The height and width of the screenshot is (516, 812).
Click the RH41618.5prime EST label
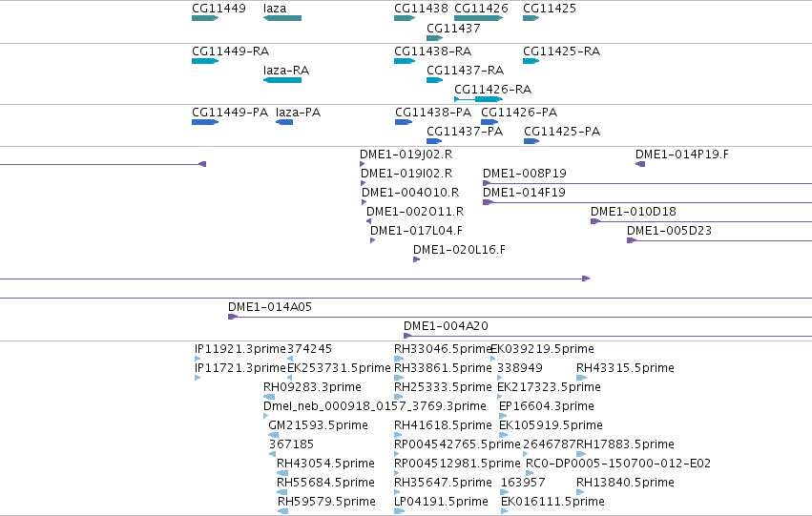tap(443, 425)
